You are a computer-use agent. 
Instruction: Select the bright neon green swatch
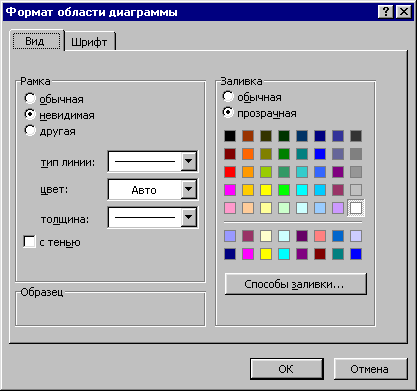(284, 190)
